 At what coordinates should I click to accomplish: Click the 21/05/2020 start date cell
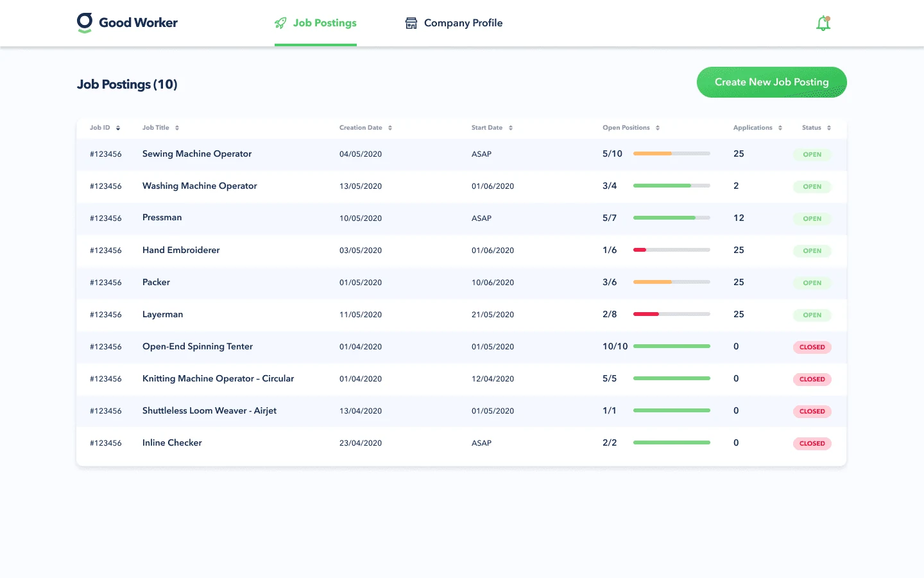[x=493, y=315]
